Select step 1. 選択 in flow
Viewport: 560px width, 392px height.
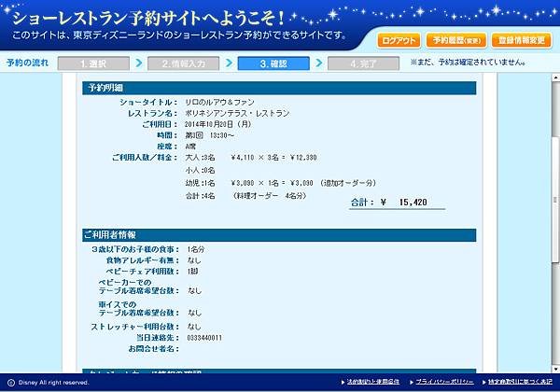(93, 63)
